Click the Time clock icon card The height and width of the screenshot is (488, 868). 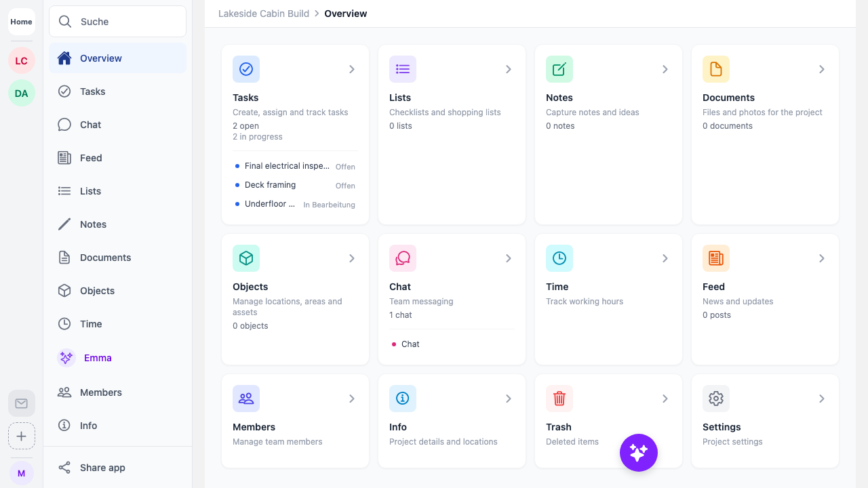[559, 258]
